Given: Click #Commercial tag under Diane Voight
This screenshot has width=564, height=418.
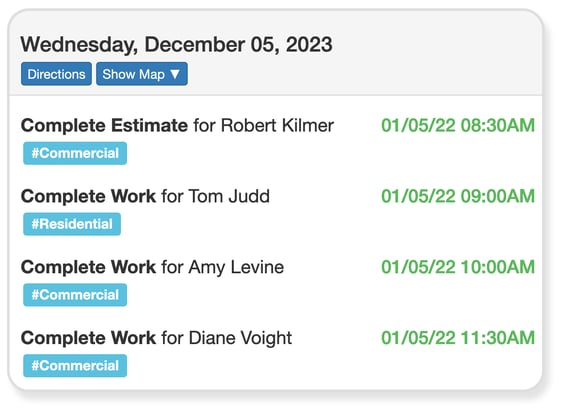Looking at the screenshot, I should point(75,366).
